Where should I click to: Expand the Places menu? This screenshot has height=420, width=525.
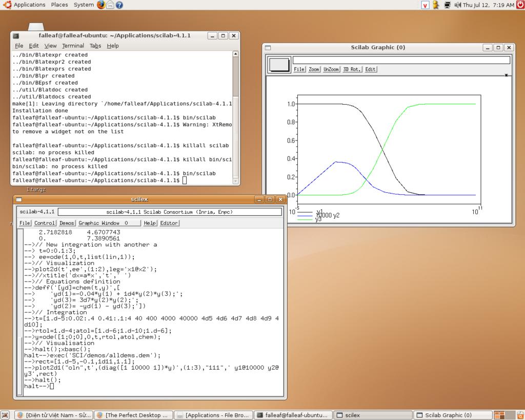(x=59, y=5)
